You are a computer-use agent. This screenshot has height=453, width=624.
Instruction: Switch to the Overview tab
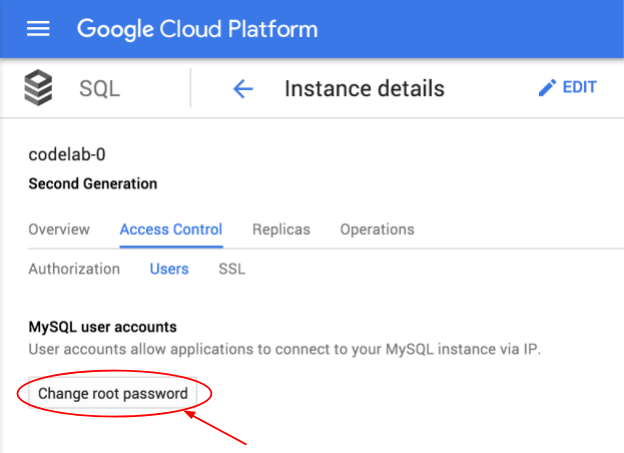(x=59, y=229)
